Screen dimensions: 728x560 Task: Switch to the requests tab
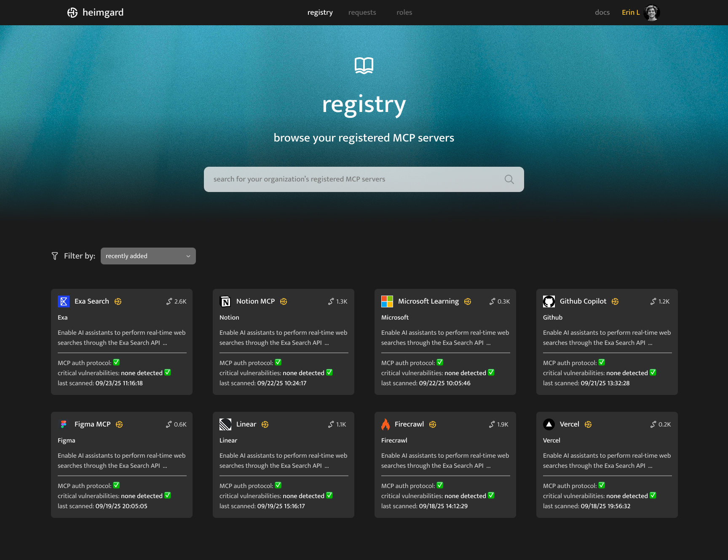point(362,12)
